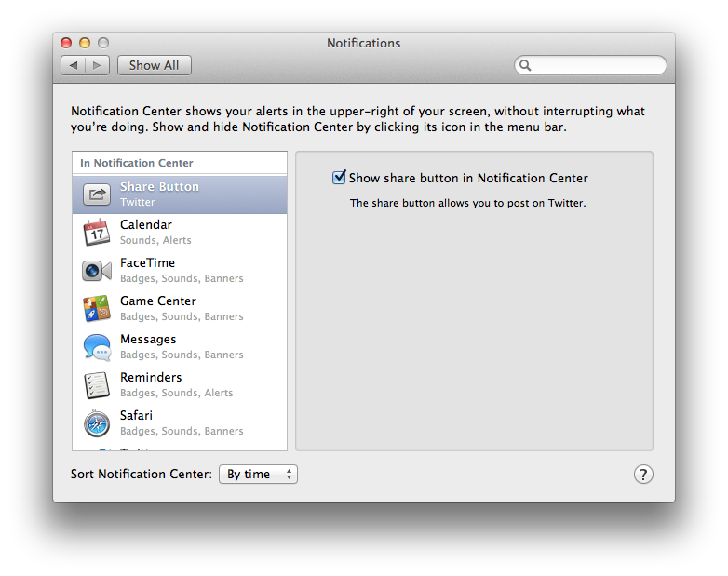Uncheck Show share button in Notification Center
Screen dimensions: 728x576
point(339,178)
